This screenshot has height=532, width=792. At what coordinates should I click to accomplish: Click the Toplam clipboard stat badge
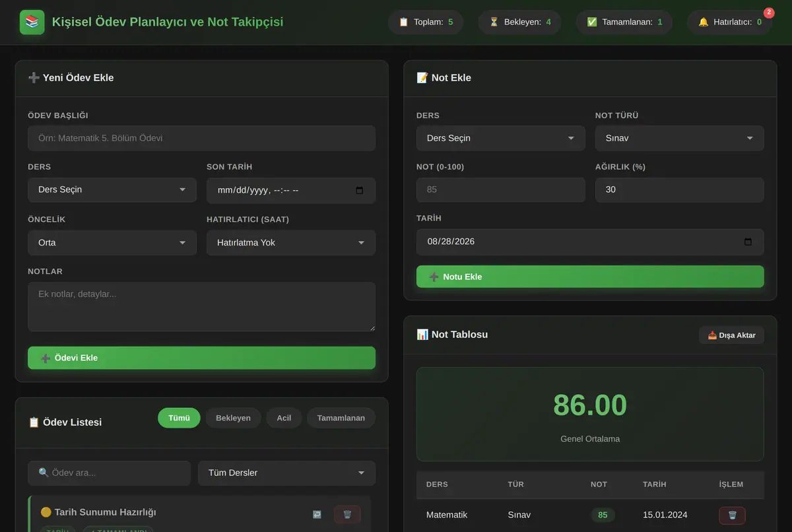(x=426, y=22)
